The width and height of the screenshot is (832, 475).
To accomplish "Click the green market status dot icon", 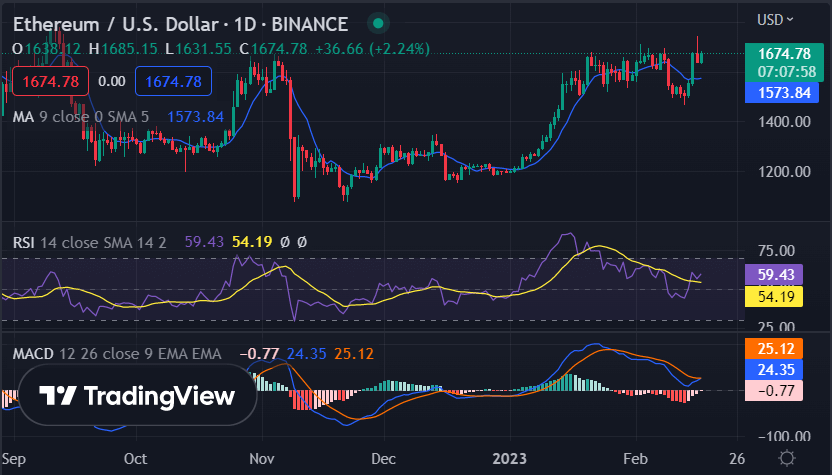I will pos(377,23).
